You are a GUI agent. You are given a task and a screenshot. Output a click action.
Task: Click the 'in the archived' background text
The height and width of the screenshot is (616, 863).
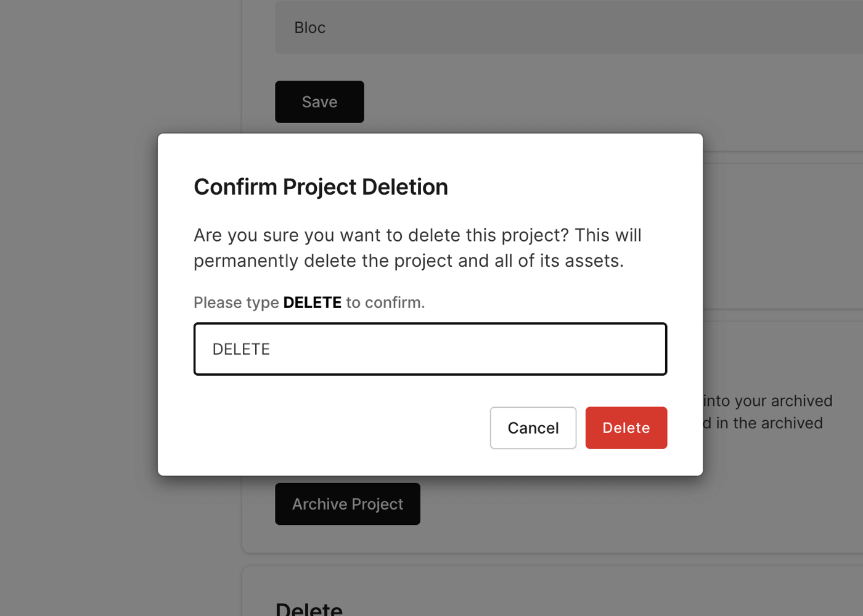(768, 423)
